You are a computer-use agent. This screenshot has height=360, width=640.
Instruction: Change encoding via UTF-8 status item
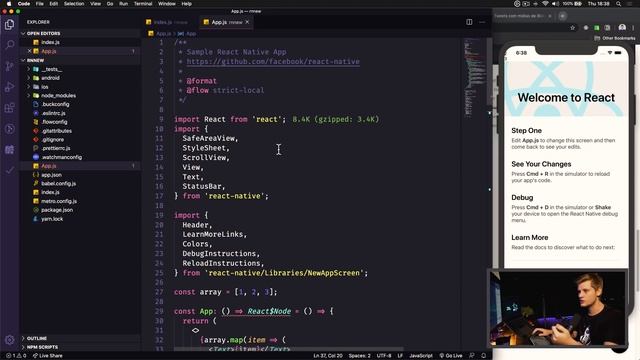click(x=384, y=356)
